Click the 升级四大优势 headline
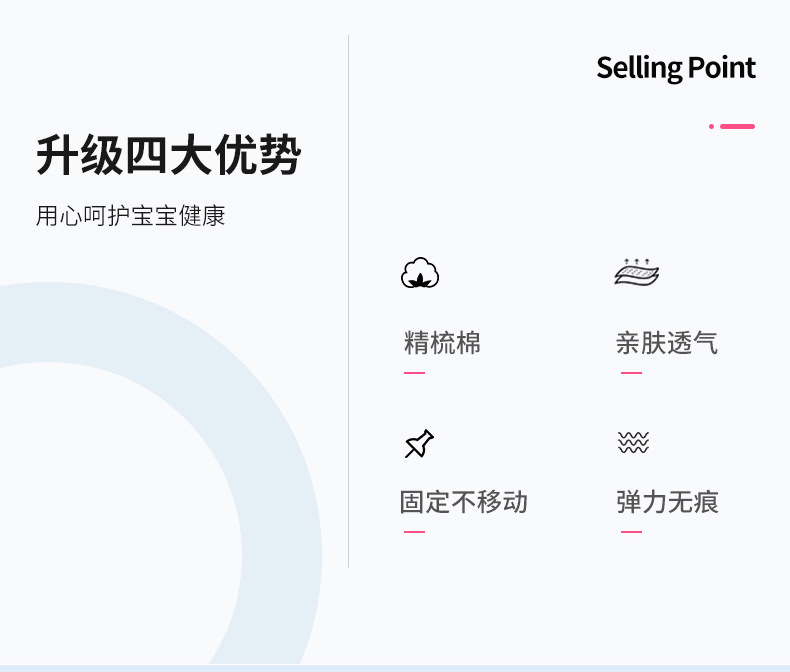 pyautogui.click(x=168, y=156)
